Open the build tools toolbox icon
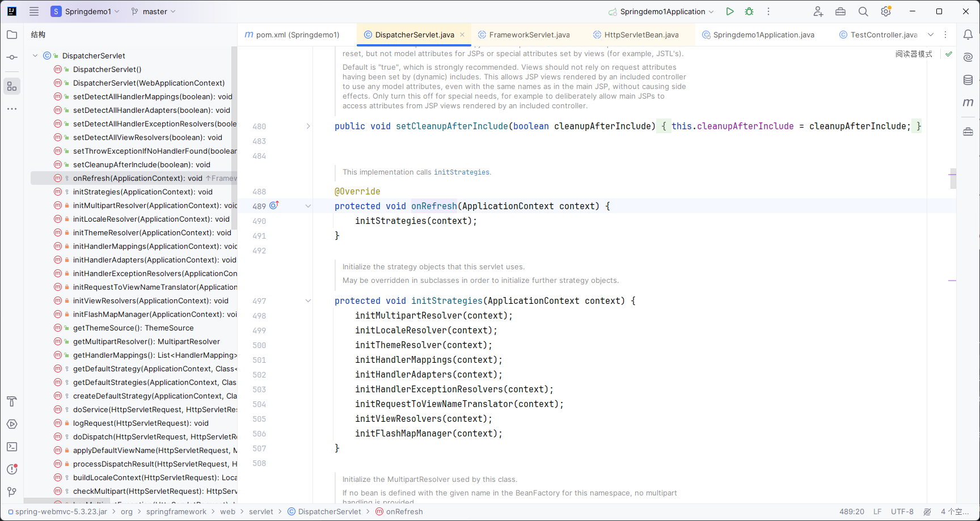 pyautogui.click(x=840, y=11)
